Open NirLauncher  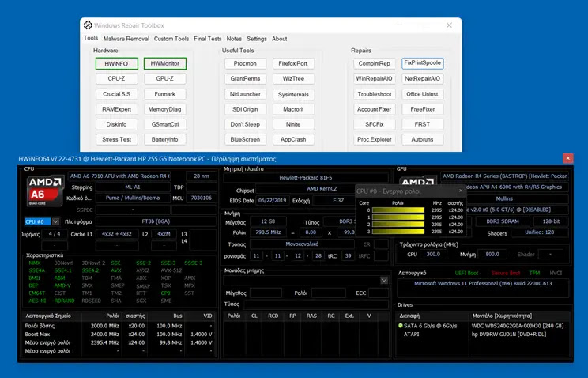pos(245,94)
